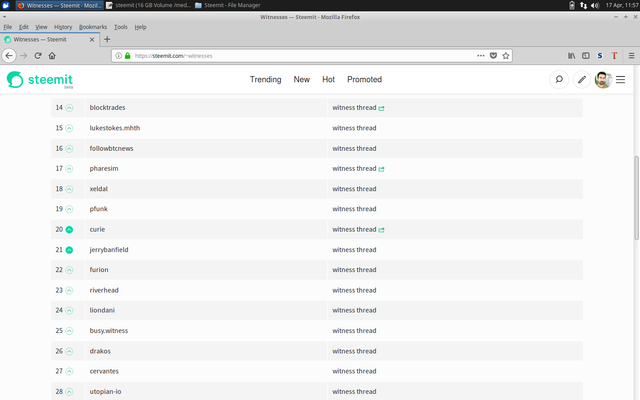The image size is (640, 400).
Task: Show site information icon in URL bar
Action: tap(118, 56)
